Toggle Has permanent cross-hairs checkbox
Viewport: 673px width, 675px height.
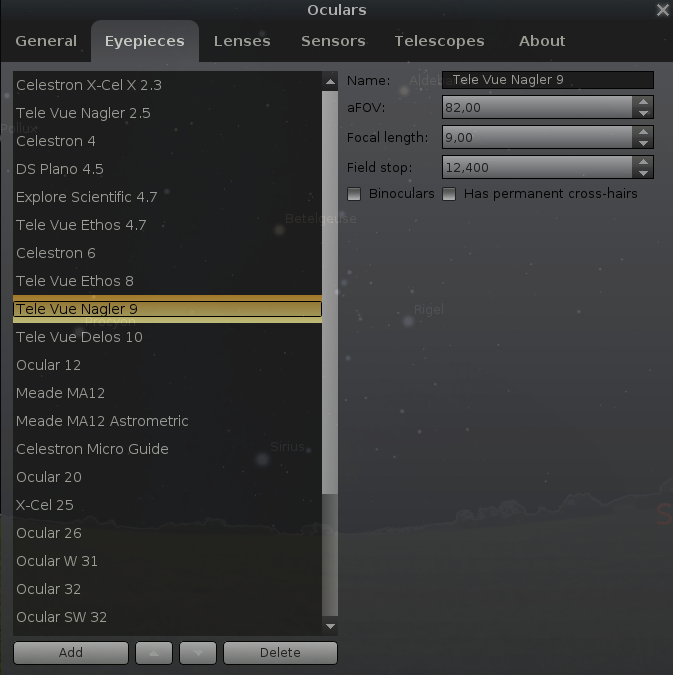[449, 194]
